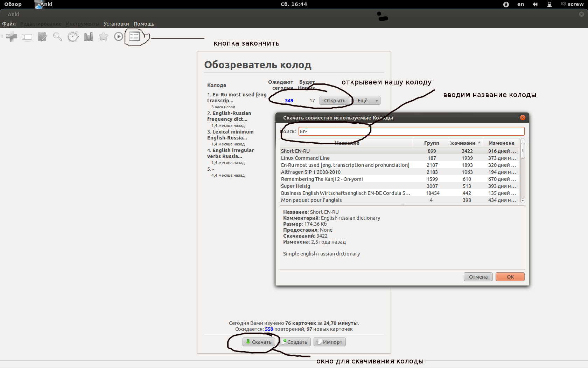Select the Super Heisig row
This screenshot has width=588, height=368.
tap(400, 186)
